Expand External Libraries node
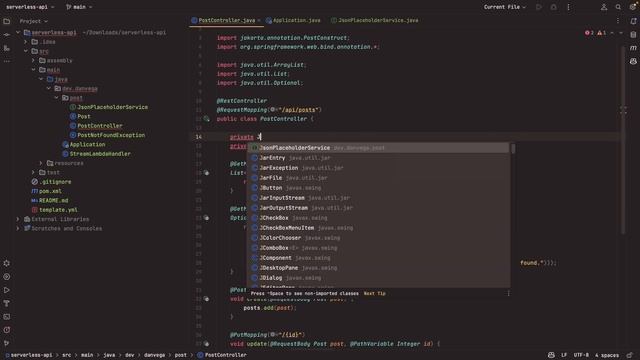This screenshot has width=640, height=360. click(x=18, y=219)
